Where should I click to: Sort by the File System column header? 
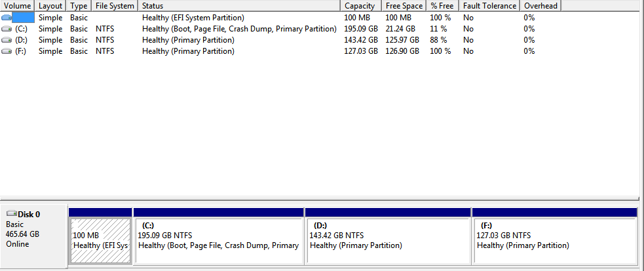point(115,6)
